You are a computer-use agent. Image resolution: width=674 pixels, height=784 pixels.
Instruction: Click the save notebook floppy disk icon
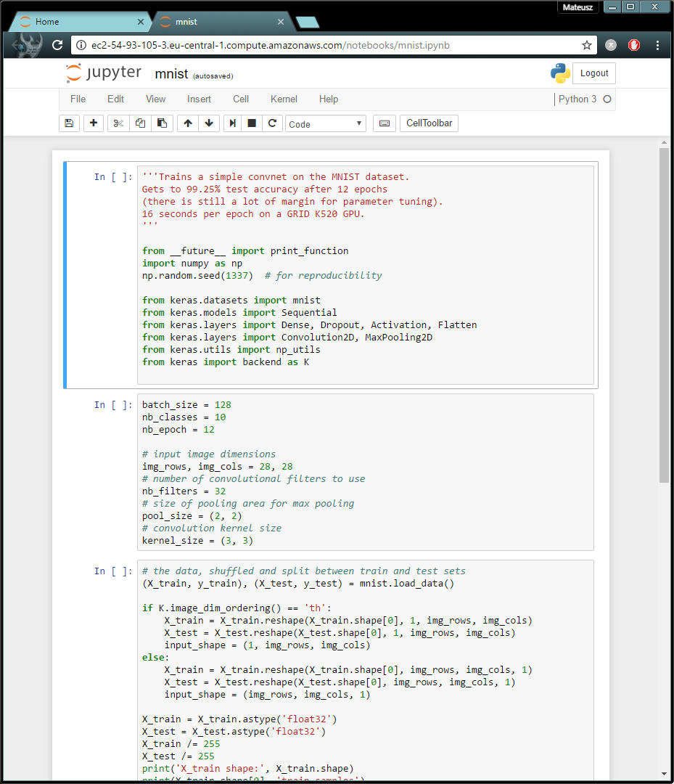click(69, 123)
